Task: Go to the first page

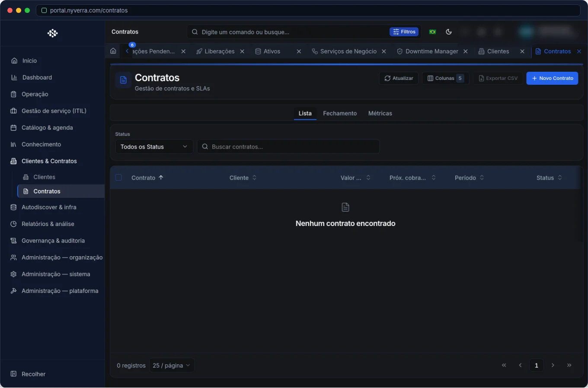Action: [x=504, y=365]
